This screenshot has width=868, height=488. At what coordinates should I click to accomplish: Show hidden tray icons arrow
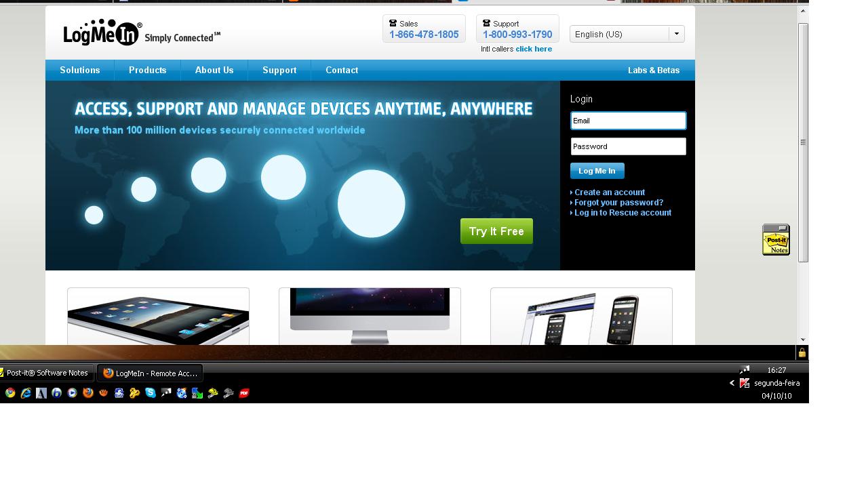732,383
